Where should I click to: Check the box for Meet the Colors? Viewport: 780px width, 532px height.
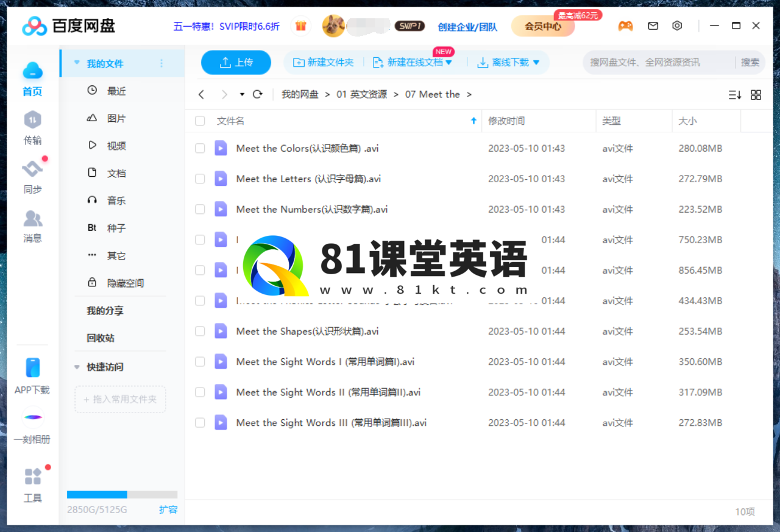click(x=200, y=148)
